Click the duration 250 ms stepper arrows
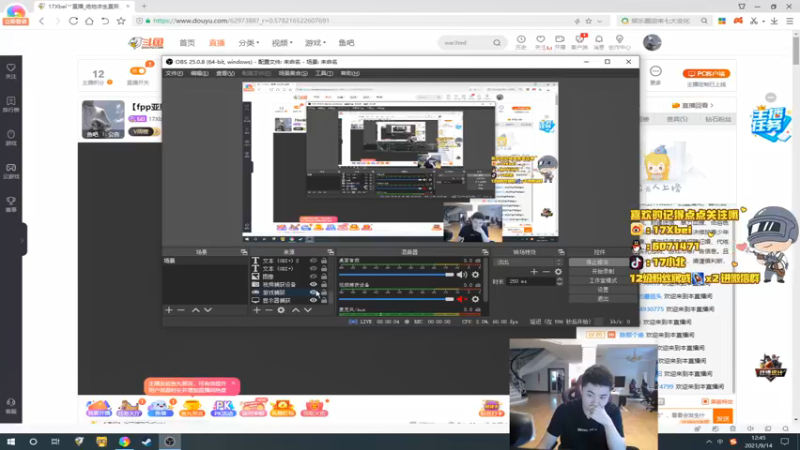 point(559,281)
